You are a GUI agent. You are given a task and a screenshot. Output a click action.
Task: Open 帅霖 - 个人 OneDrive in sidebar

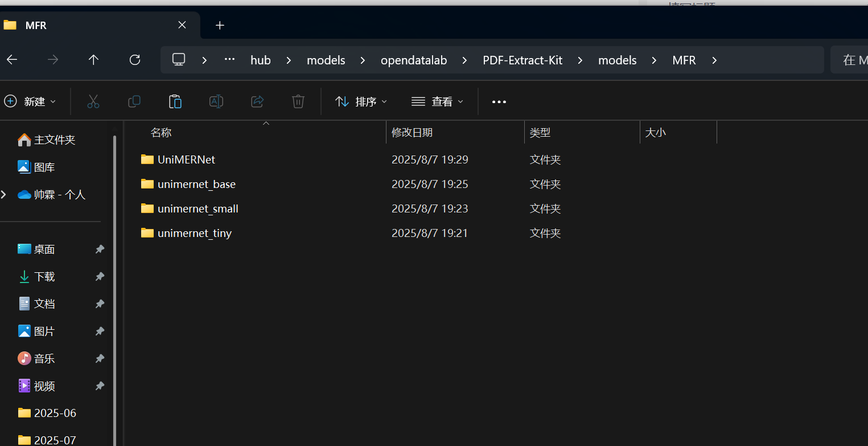[x=52, y=194]
